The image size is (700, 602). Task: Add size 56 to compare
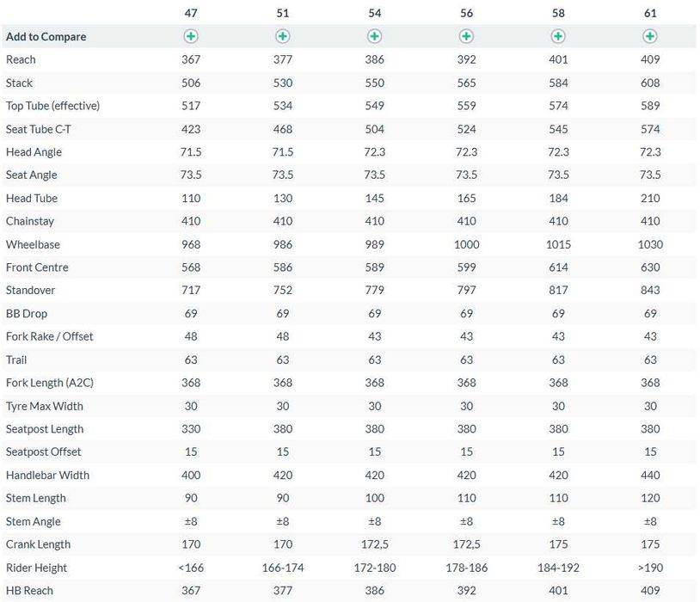coord(466,36)
